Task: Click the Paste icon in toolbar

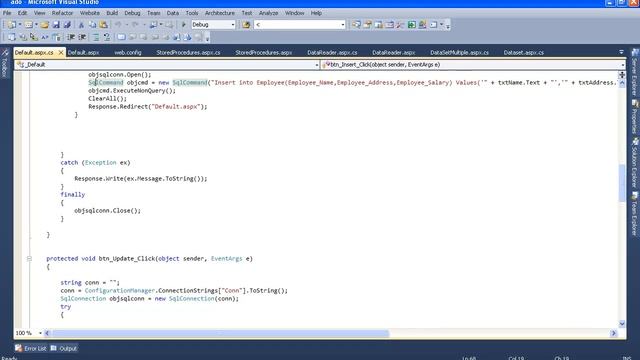Action: [104, 25]
